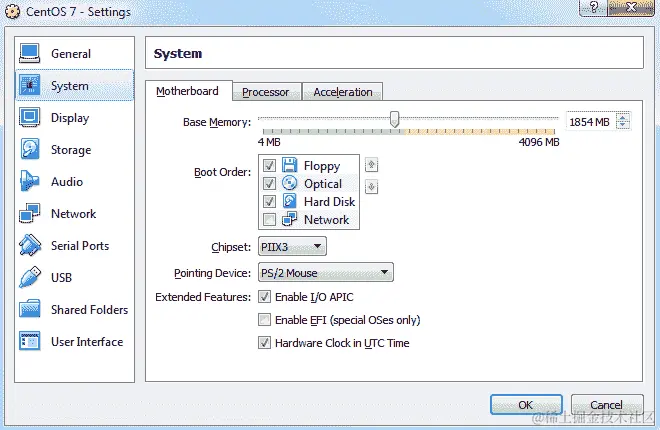Viewport: 660px width, 430px height.
Task: Open the Shared Folders icon
Action: click(x=29, y=309)
